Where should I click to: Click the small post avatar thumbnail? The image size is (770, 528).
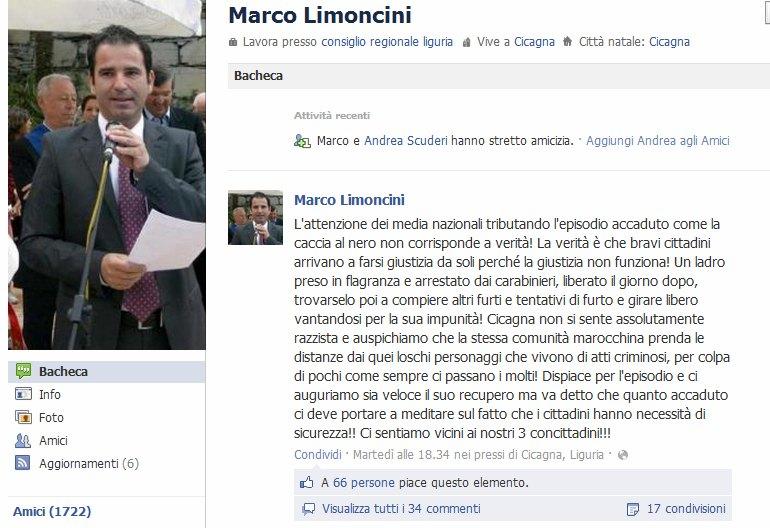point(255,218)
